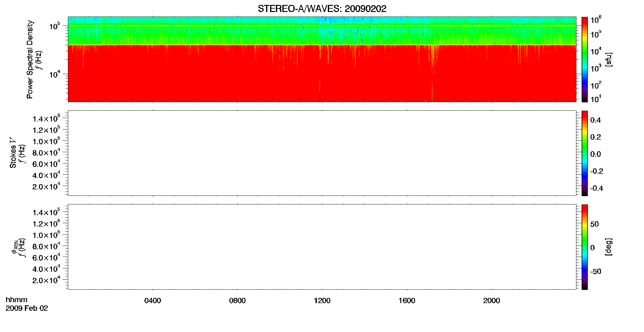
Task: Click the empty Stokes V plot panel
Action: click(322, 153)
